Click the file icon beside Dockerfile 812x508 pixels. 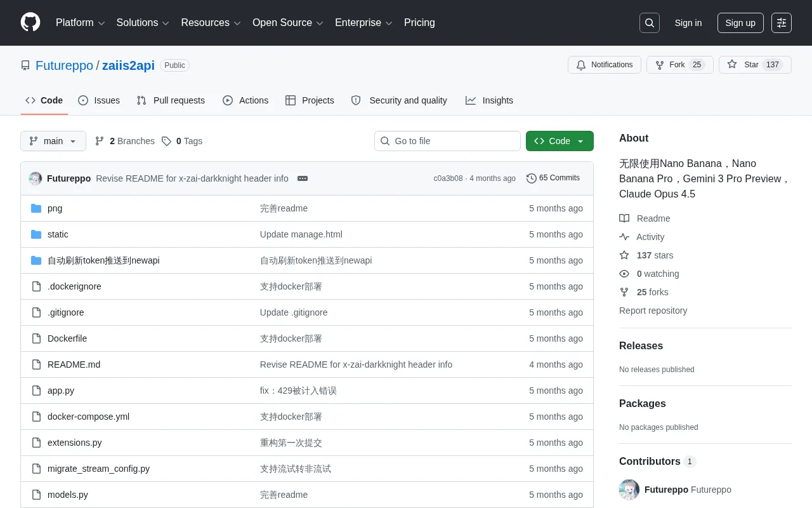click(x=36, y=338)
